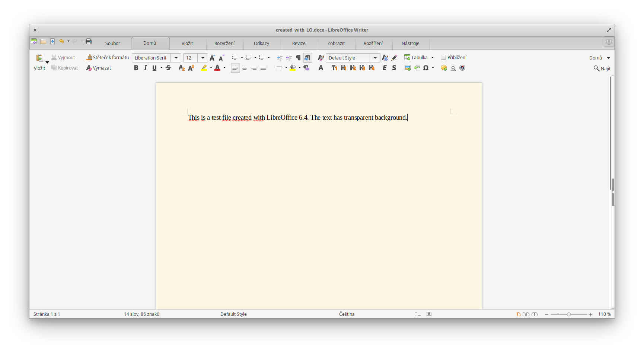Image resolution: width=644 pixels, height=353 pixels.
Task: Apply strikethrough to text
Action: [x=168, y=68]
